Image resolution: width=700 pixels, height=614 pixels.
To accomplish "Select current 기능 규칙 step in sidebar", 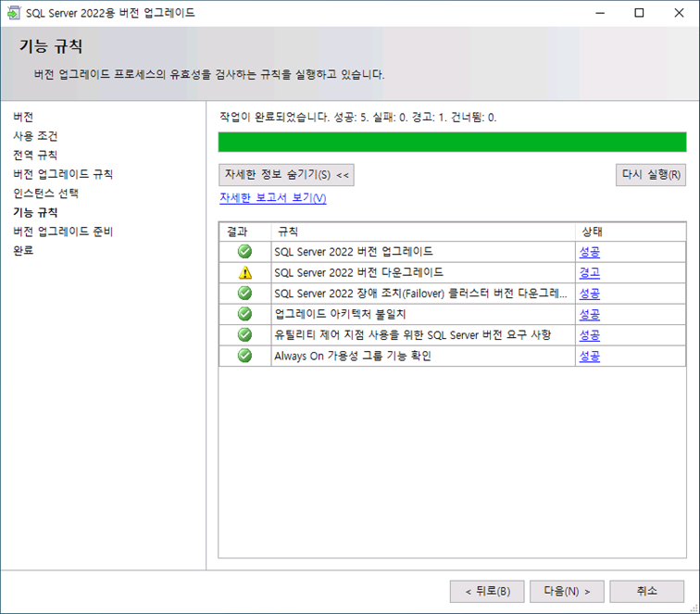I will click(35, 212).
